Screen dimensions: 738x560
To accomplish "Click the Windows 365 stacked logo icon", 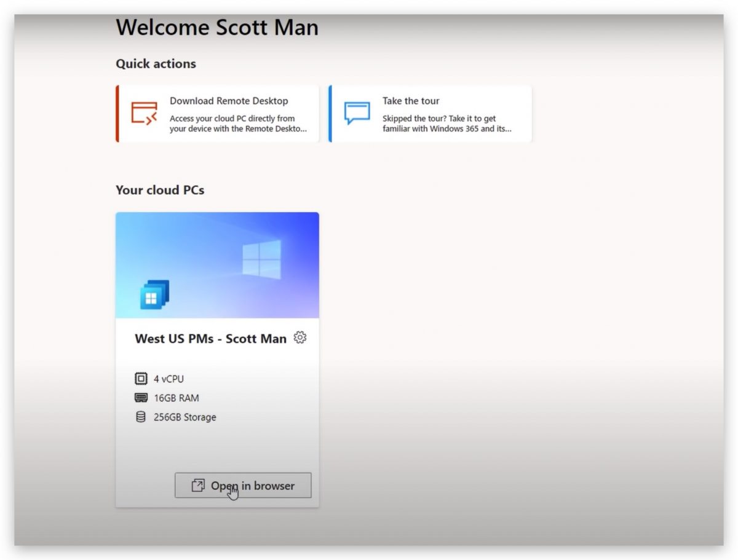I will click(x=154, y=294).
